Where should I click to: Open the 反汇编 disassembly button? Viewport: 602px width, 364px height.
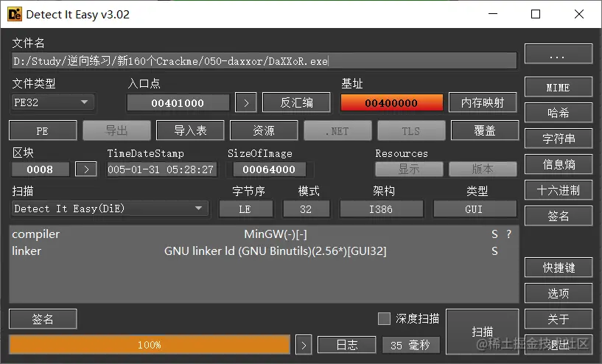pos(296,102)
